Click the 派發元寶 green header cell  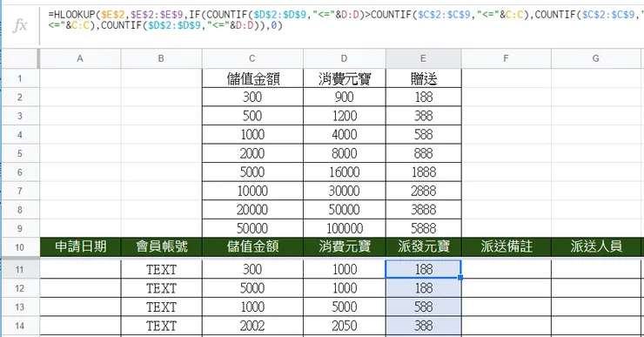[x=424, y=247]
